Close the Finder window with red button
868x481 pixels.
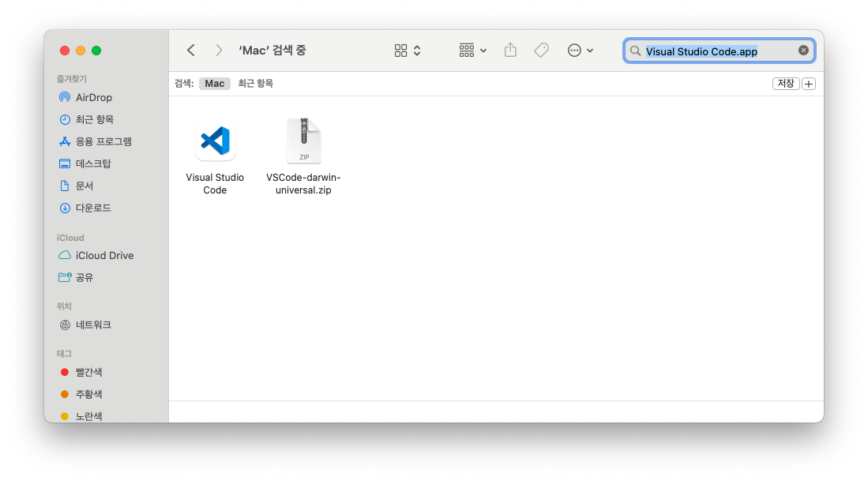[65, 51]
